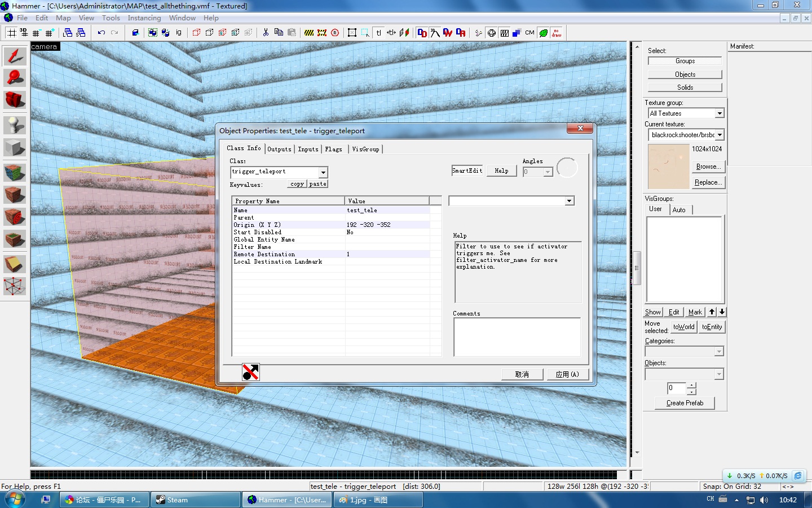Open the Class dropdown trigger_teleport
The image size is (812, 508).
point(323,172)
